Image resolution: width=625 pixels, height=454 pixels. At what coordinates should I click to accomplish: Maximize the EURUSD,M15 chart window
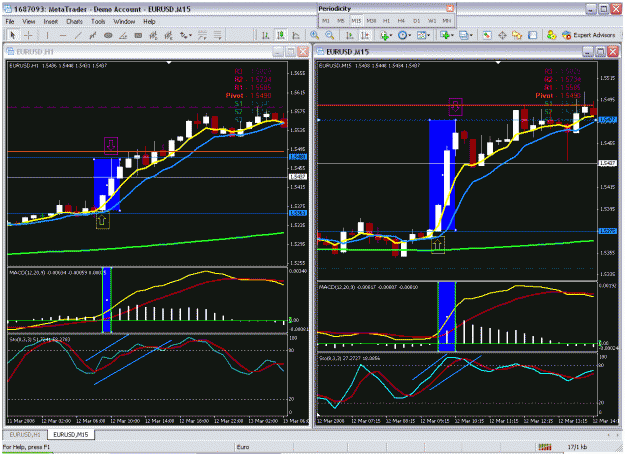click(x=601, y=51)
